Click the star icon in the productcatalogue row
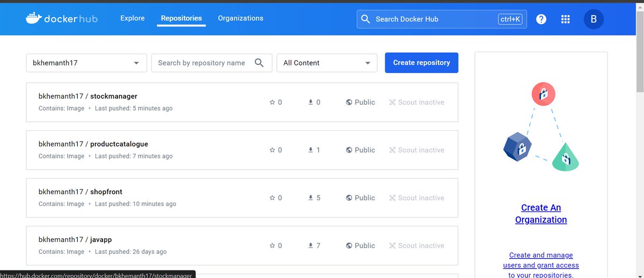Viewport: 644px width, 278px height. (x=272, y=150)
